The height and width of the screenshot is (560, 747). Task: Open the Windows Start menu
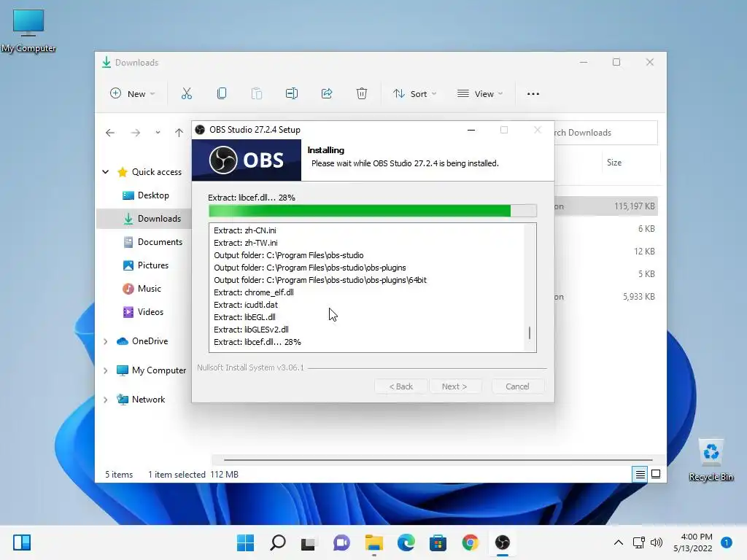point(245,542)
